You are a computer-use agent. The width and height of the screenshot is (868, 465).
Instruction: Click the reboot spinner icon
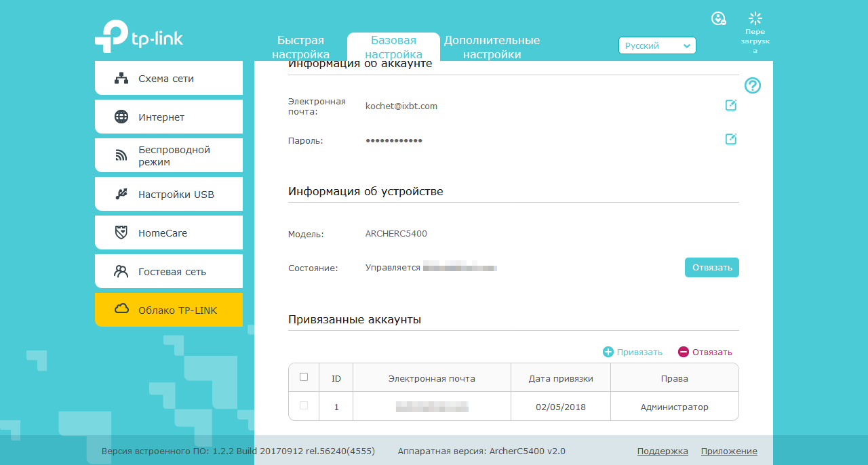pyautogui.click(x=755, y=18)
